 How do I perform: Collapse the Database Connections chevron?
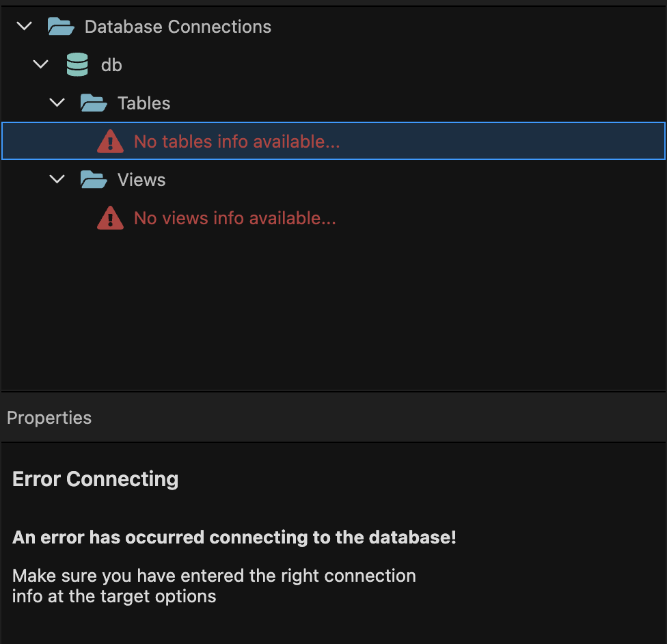click(25, 27)
